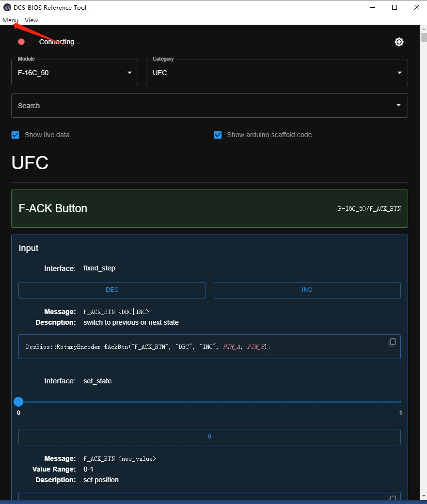This screenshot has height=504, width=427.
Task: Click the set_state slider thumb
Action: click(x=18, y=401)
